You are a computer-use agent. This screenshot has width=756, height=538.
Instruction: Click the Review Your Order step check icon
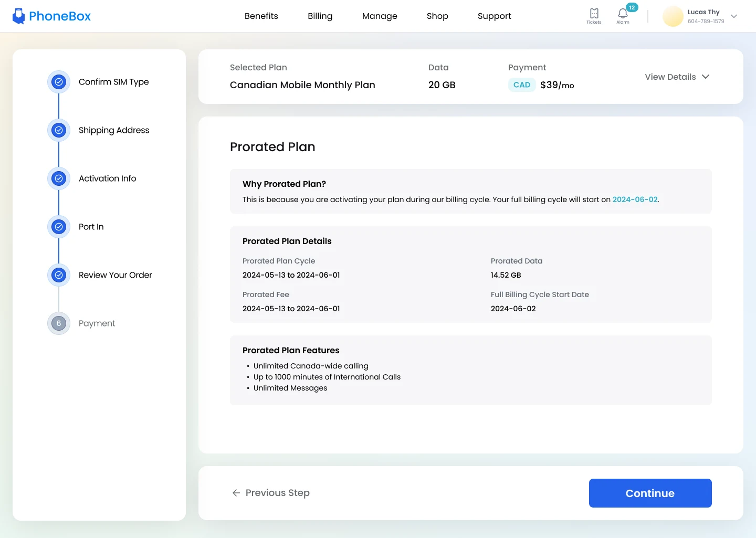59,275
